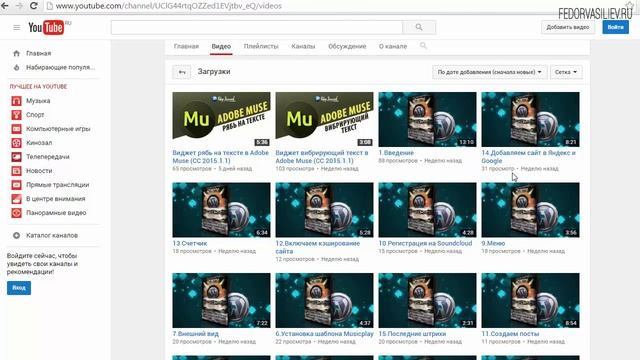
Task: Click the 5:28 duration video thumbnail
Action: (324, 210)
